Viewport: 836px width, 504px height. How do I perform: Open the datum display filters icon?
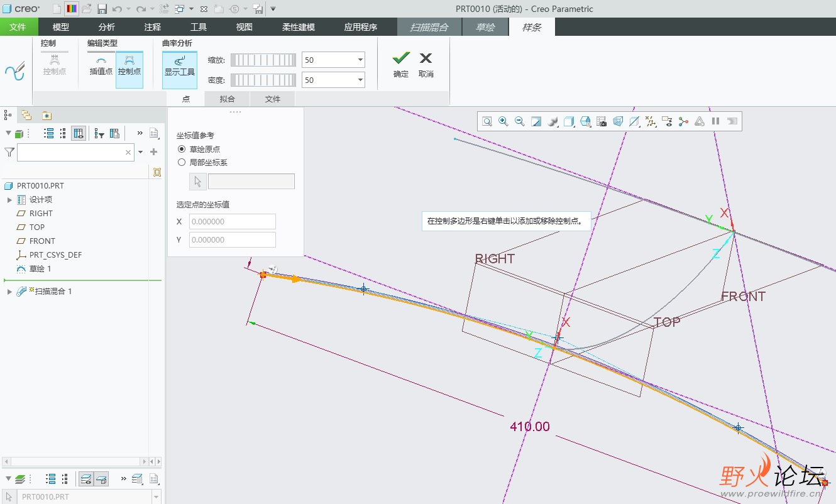[x=651, y=121]
